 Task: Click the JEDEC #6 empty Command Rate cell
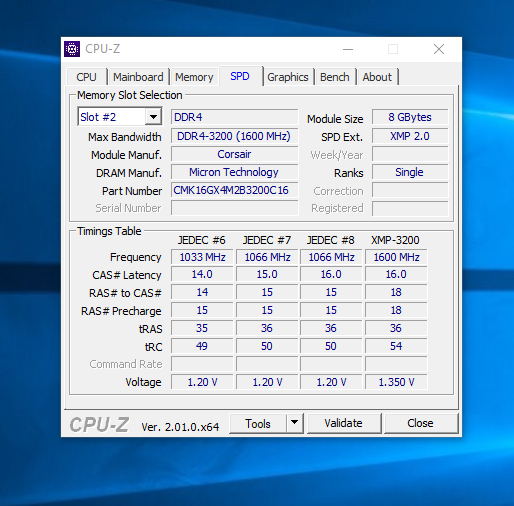click(202, 364)
